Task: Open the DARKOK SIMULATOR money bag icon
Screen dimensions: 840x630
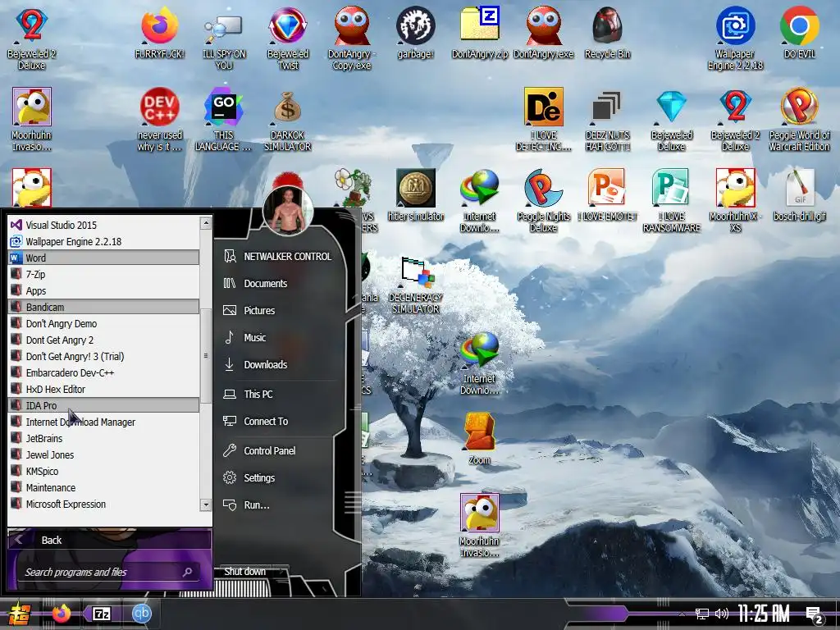Action: pyautogui.click(x=288, y=120)
